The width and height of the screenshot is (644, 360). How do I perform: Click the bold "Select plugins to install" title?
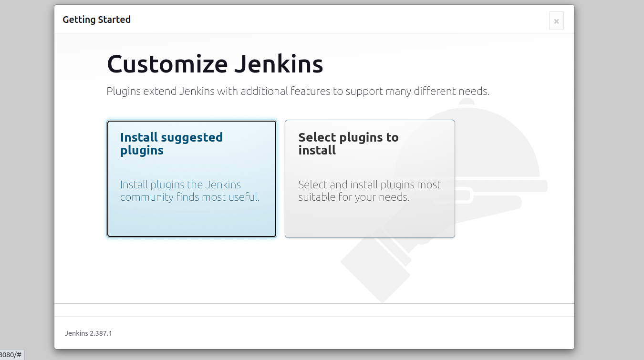348,144
